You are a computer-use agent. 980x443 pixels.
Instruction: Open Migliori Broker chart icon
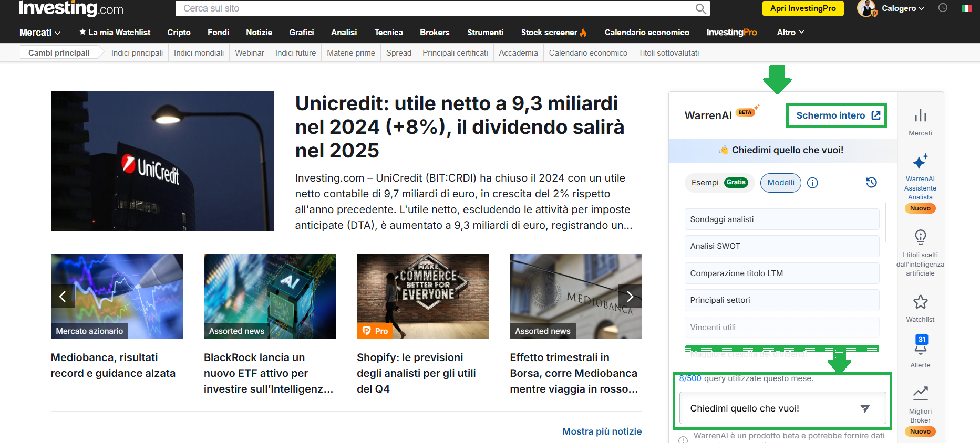click(x=921, y=393)
